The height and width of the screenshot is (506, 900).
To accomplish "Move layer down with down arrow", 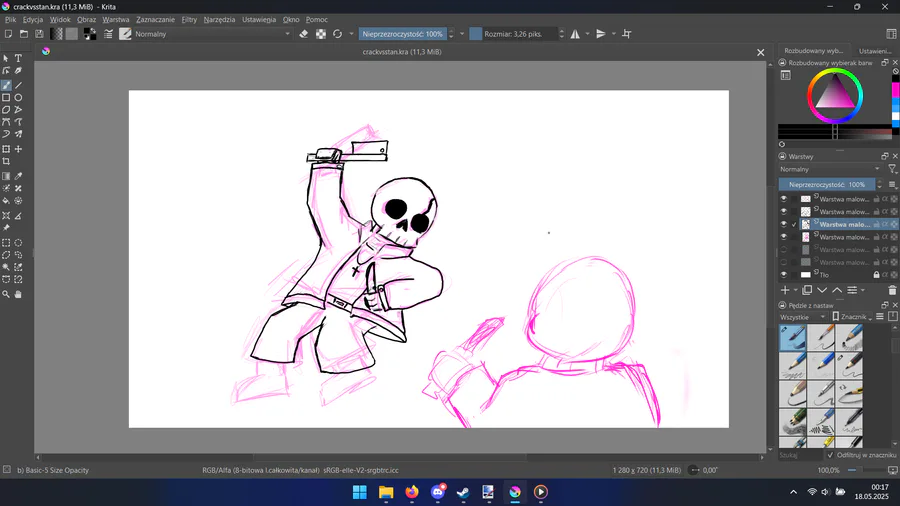I will pos(822,290).
